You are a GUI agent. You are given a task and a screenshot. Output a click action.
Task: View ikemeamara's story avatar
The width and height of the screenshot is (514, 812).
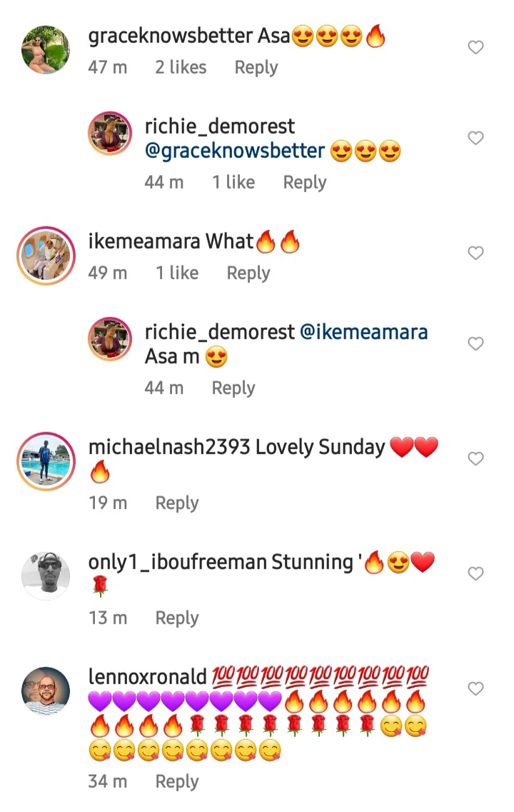click(x=46, y=255)
